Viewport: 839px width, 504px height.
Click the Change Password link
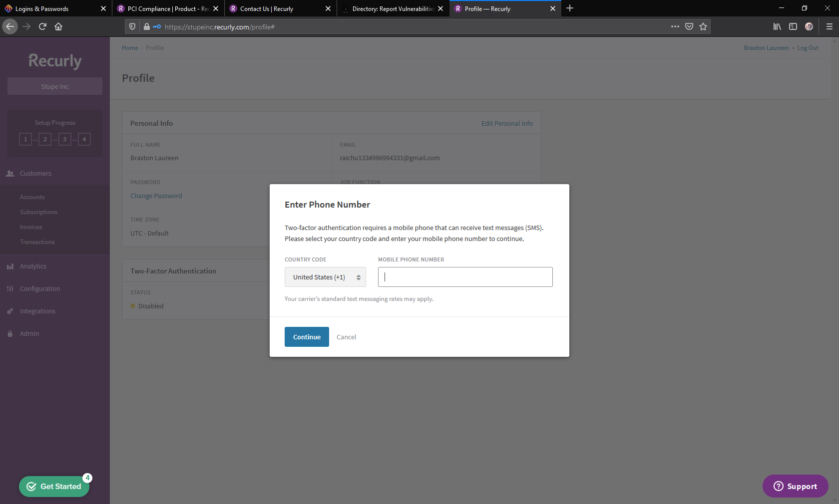(156, 196)
